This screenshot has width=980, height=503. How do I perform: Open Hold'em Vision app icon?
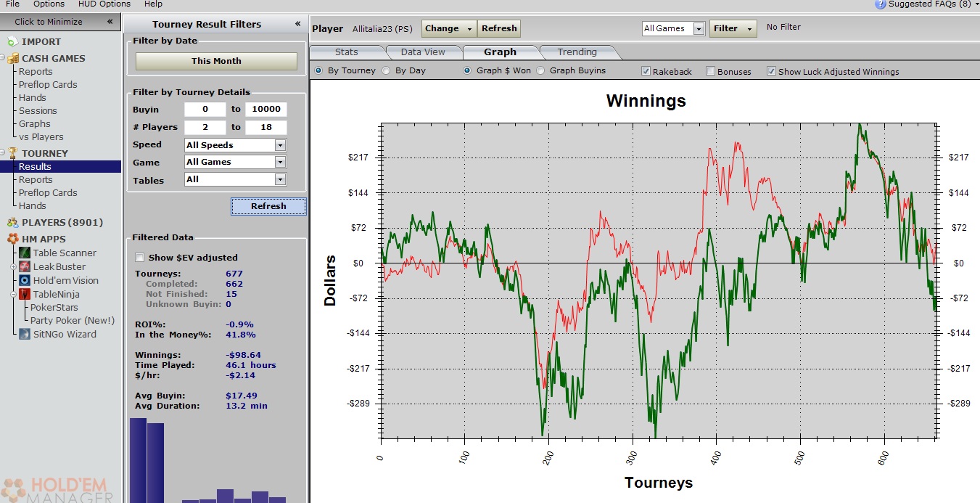pyautogui.click(x=25, y=281)
